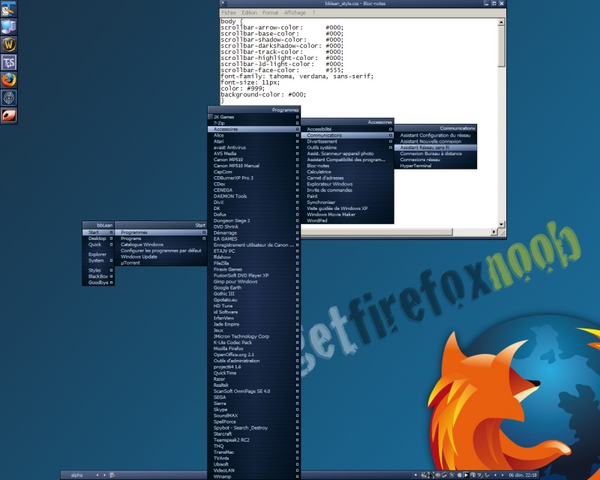This screenshot has height=480, width=600.
Task: Click the Bloc-notes horizontal scroll right arrow
Action: pos(494,232)
